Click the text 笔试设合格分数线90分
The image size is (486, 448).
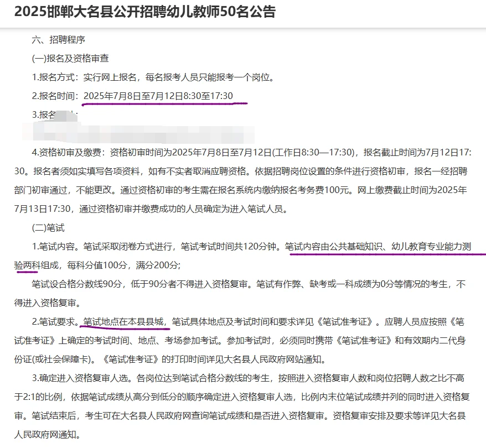[x=76, y=284]
